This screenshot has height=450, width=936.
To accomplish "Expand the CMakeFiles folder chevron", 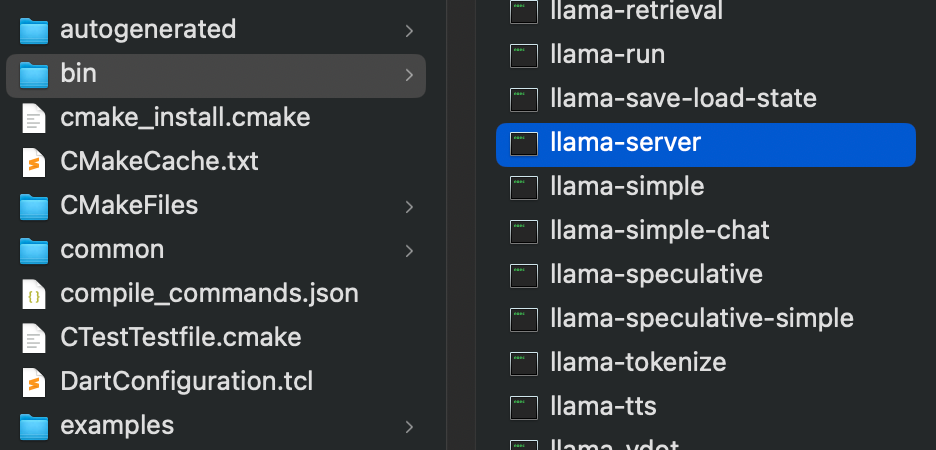I will [409, 206].
